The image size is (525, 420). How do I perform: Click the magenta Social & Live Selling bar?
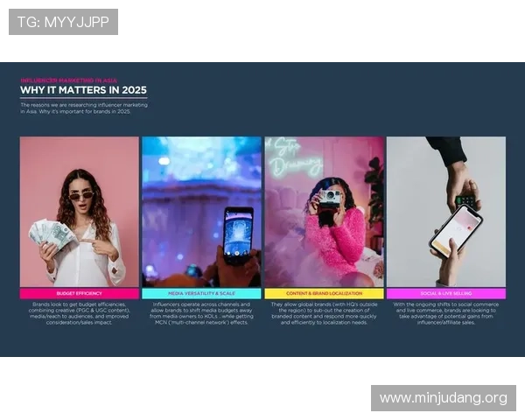coord(446,294)
